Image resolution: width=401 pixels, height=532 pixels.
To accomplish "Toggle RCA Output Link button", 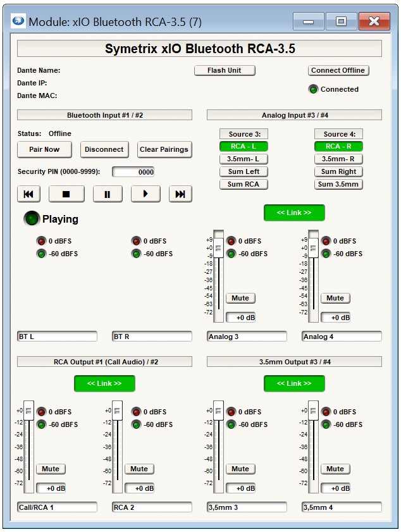I will point(104,383).
